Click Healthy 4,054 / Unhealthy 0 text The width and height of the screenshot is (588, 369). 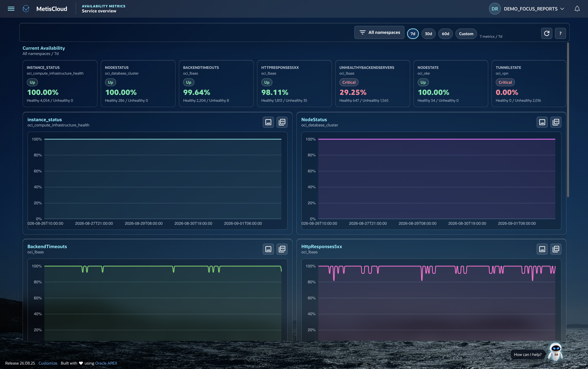point(50,101)
